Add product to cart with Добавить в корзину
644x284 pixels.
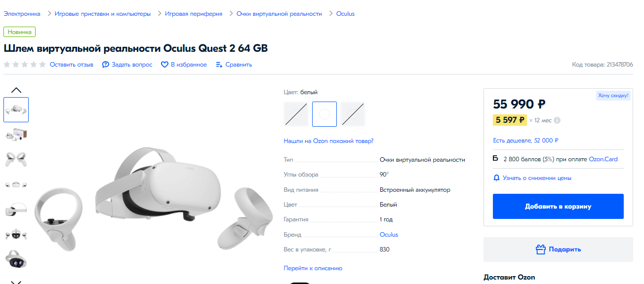point(558,207)
